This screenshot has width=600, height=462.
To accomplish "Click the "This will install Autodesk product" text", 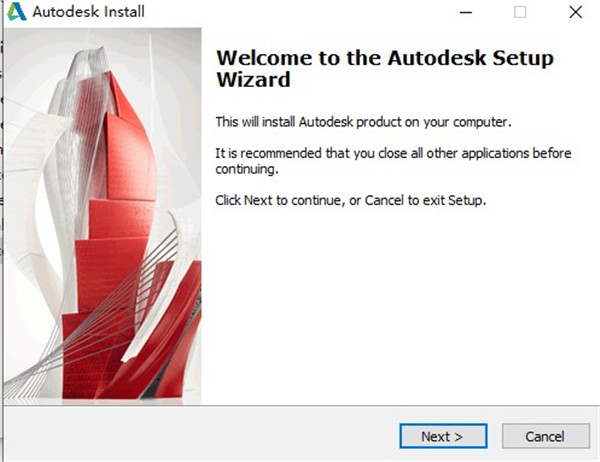I will pos(363,122).
